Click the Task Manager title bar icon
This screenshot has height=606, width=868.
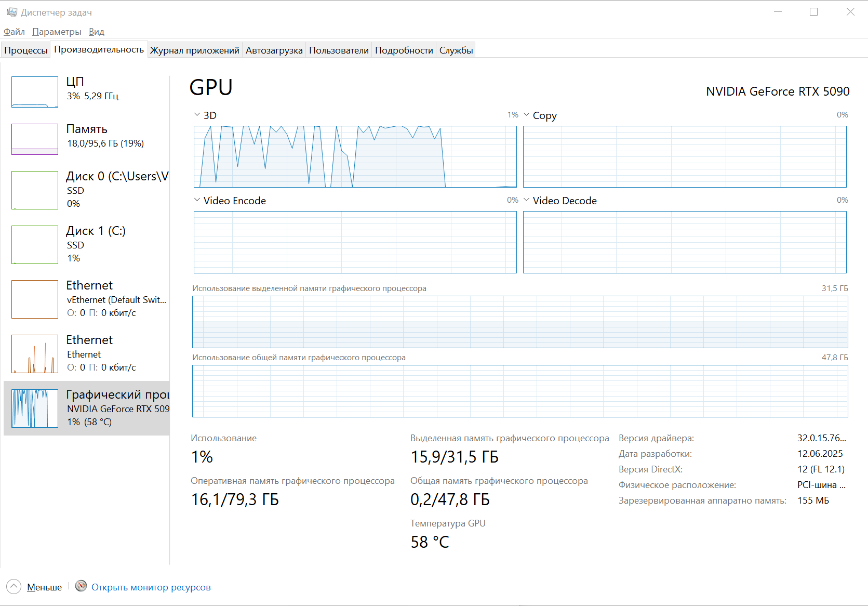(x=11, y=12)
